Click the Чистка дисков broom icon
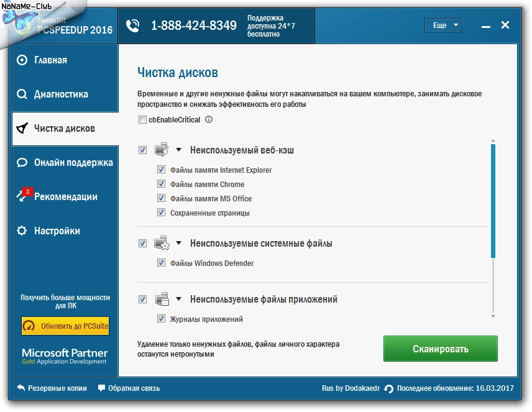532x412 pixels. point(22,128)
